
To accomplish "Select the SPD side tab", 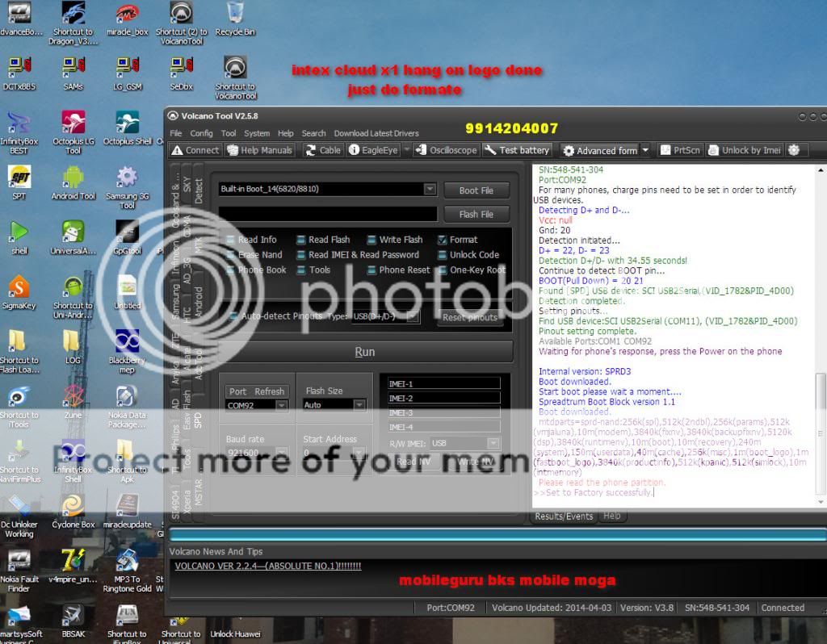I will pos(198,420).
